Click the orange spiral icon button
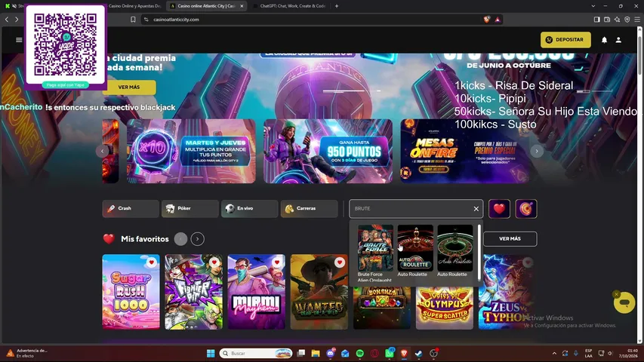Screen dimensions: 644x362 click(526, 208)
